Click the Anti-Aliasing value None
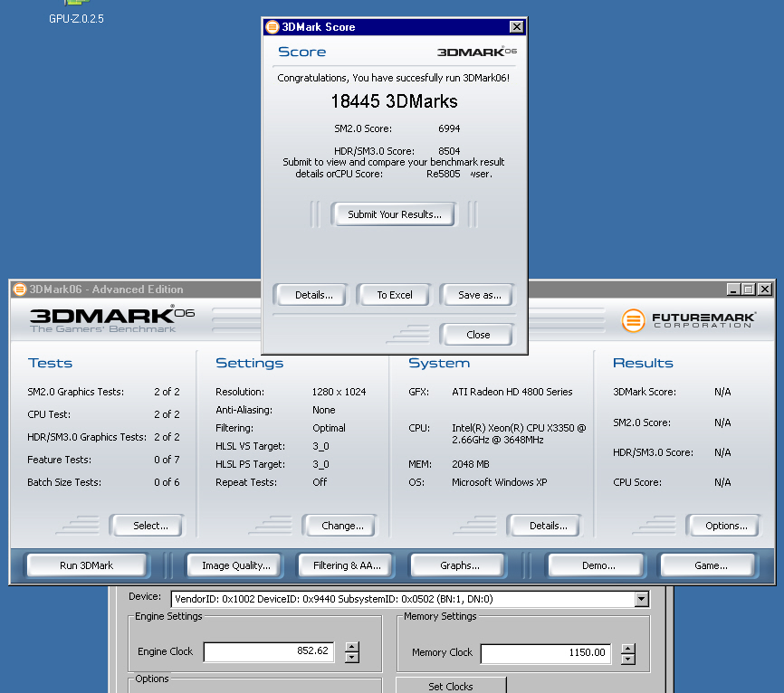Screen dimensions: 784x693 (x=324, y=410)
